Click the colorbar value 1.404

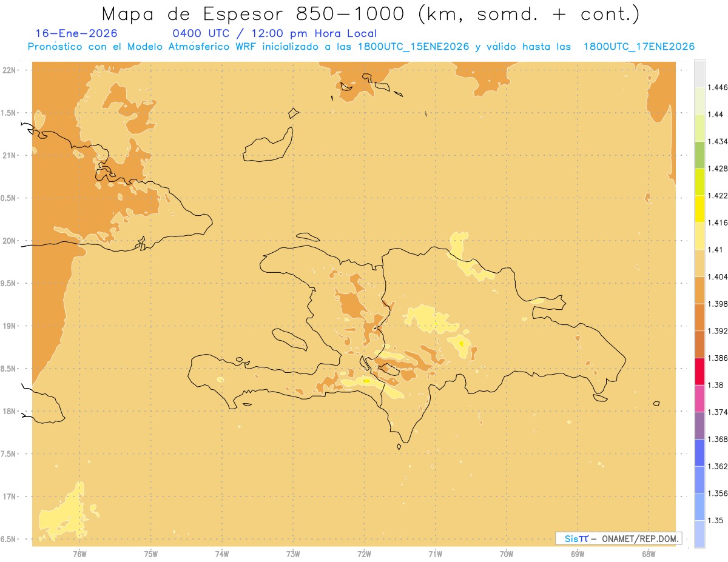point(719,276)
